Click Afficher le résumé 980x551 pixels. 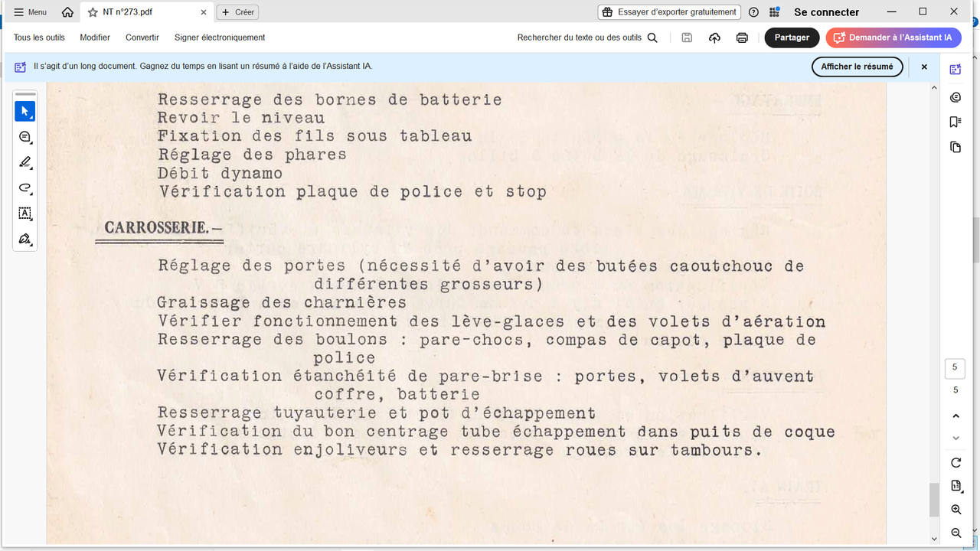857,67
